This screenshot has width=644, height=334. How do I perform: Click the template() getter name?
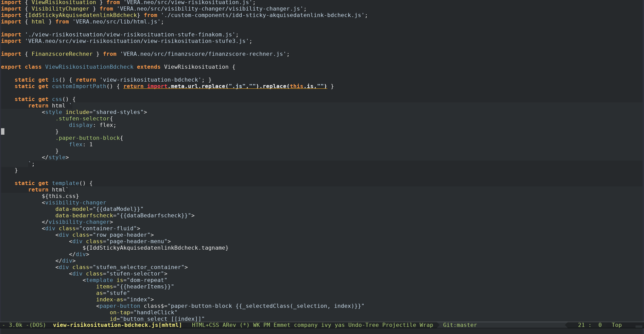coord(65,183)
